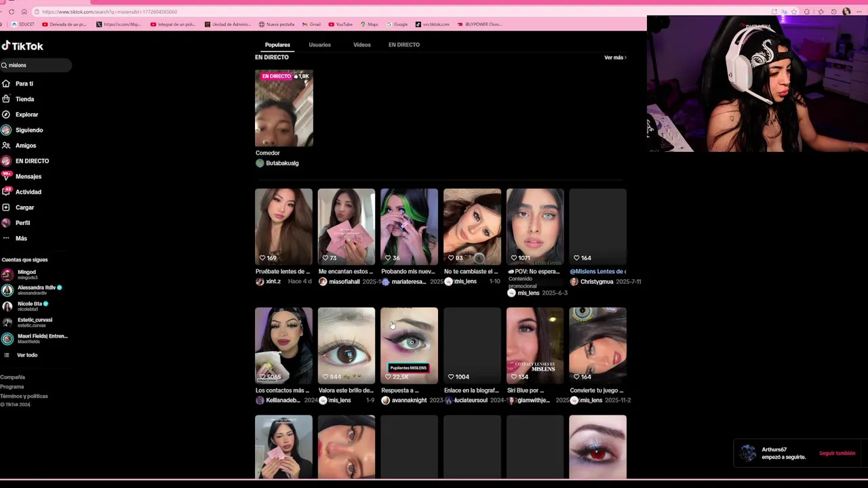Open avannaknight profile

point(404,401)
